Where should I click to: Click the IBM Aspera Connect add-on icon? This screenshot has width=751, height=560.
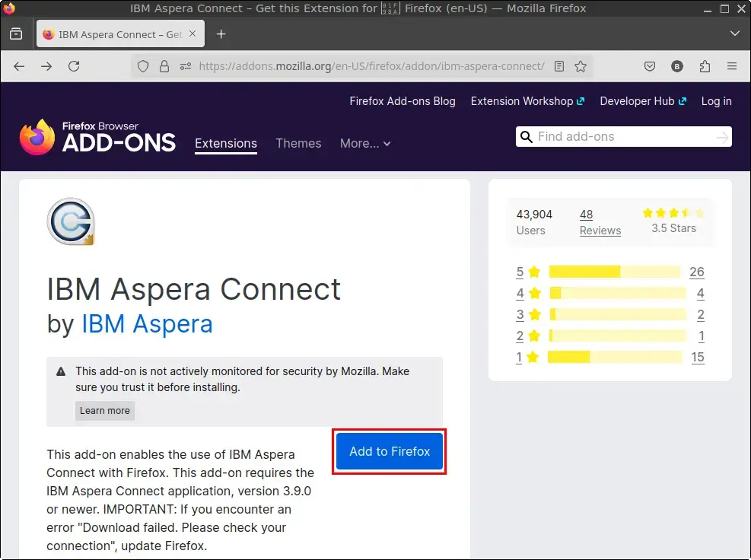[71, 221]
